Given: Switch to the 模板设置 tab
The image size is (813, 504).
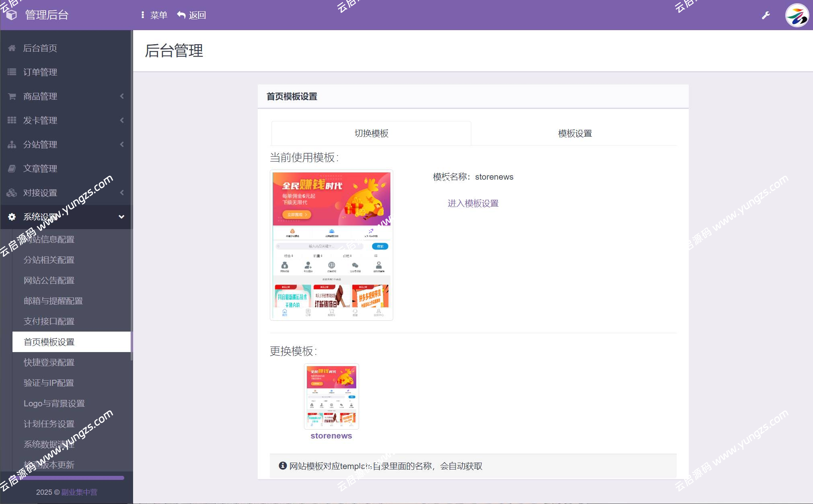Looking at the screenshot, I should (575, 133).
